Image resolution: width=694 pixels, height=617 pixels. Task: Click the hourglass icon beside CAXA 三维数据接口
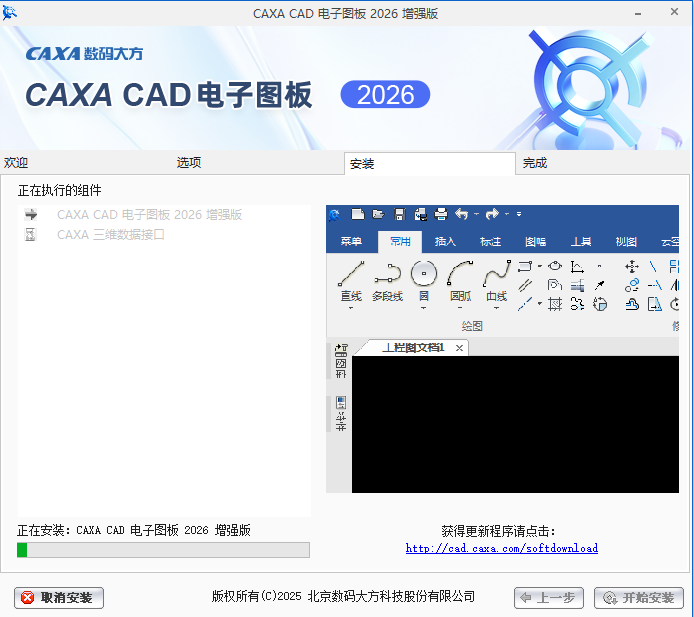(30, 234)
